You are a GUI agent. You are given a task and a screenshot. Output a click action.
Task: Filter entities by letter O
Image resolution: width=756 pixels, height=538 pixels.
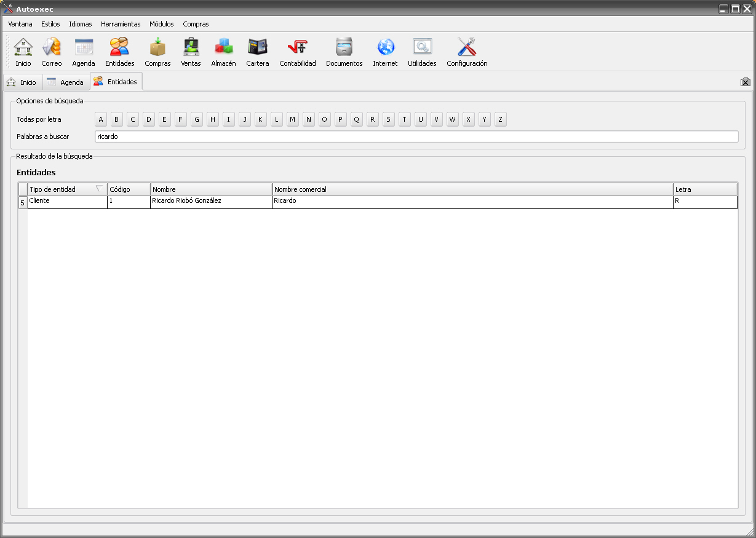pyautogui.click(x=325, y=119)
